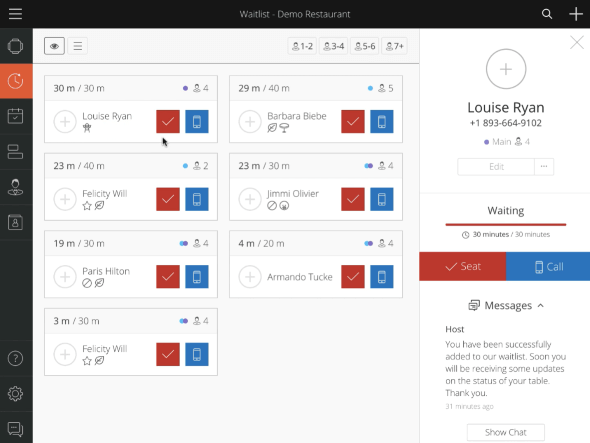Switch to list view toggle

(x=78, y=46)
